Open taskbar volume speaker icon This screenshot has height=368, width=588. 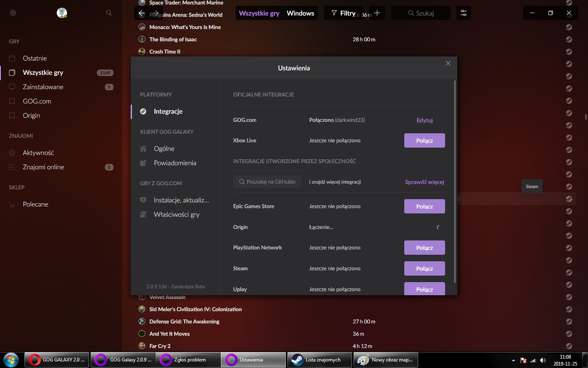pos(543,360)
